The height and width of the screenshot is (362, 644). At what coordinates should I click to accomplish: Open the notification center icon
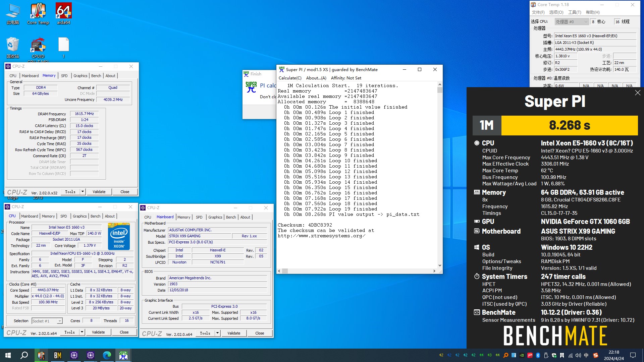633,355
